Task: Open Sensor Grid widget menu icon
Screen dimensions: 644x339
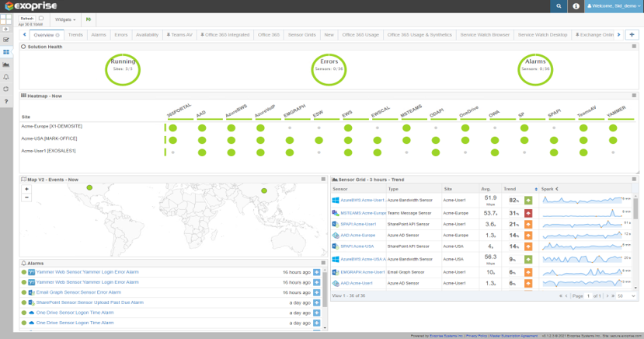Action: coord(634,179)
